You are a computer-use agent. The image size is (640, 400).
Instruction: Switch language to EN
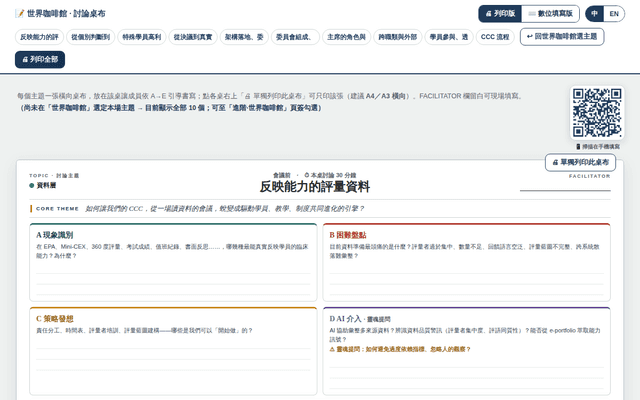614,14
